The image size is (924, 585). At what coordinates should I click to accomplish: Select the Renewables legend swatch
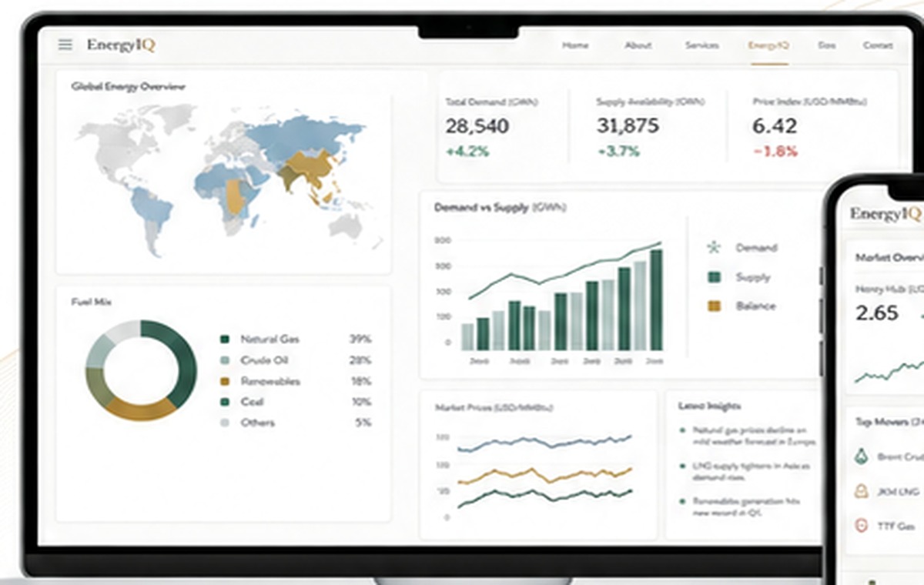pos(225,381)
